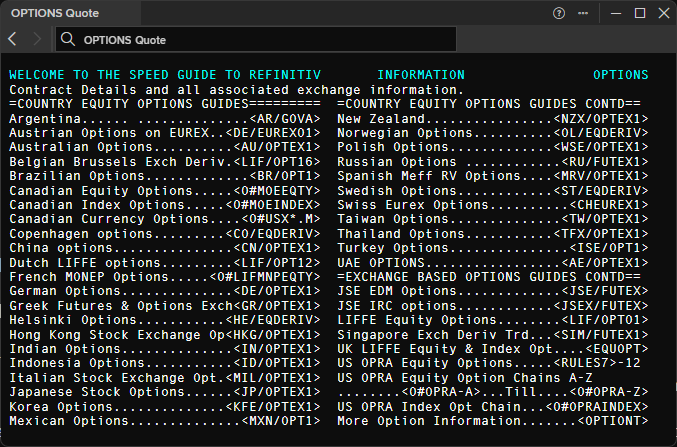Open Indonesia Options <ID/OPTEX1>
Viewport: 677px width, 447px height.
click(277, 364)
